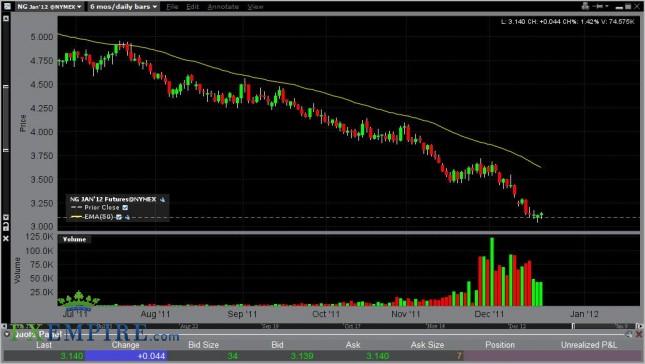Screen dimensions: 645x364
Task: Click the Bid column header
Action: 277,345
